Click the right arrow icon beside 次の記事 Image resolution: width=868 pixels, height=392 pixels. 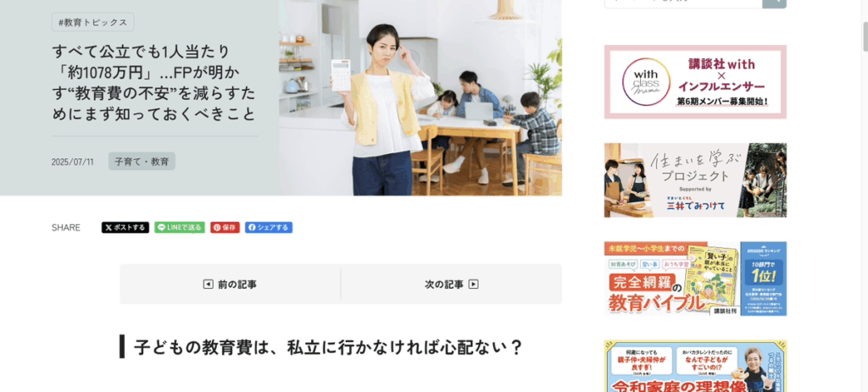pos(473,284)
